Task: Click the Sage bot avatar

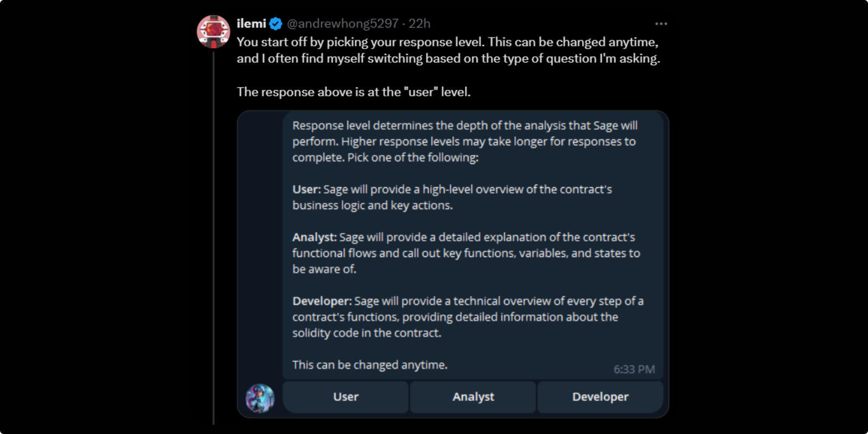Action: coord(260,398)
